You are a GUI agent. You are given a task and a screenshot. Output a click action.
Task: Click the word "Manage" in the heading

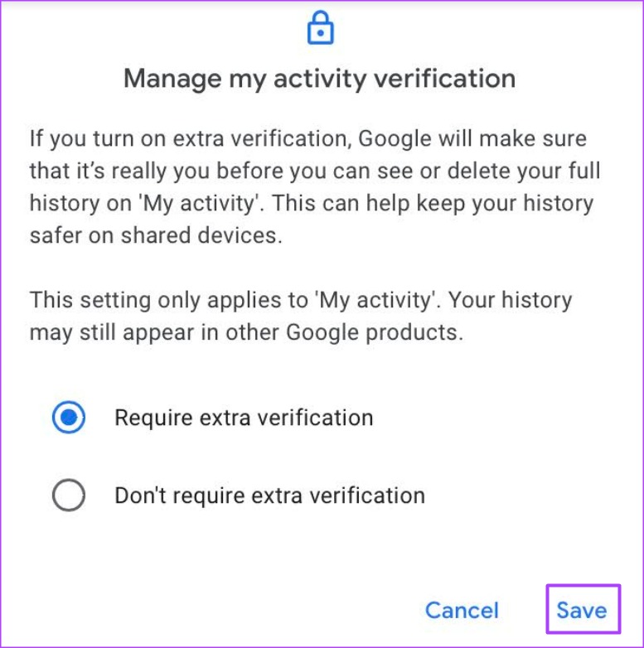tap(172, 79)
